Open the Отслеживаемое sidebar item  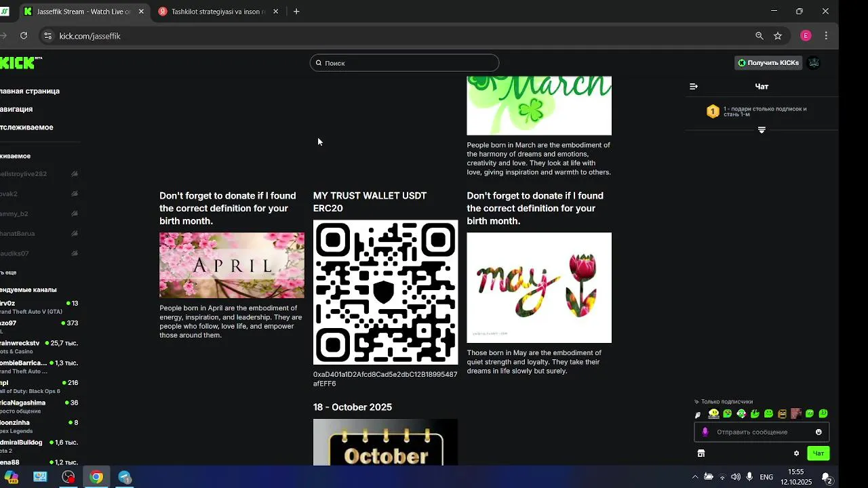pyautogui.click(x=27, y=127)
